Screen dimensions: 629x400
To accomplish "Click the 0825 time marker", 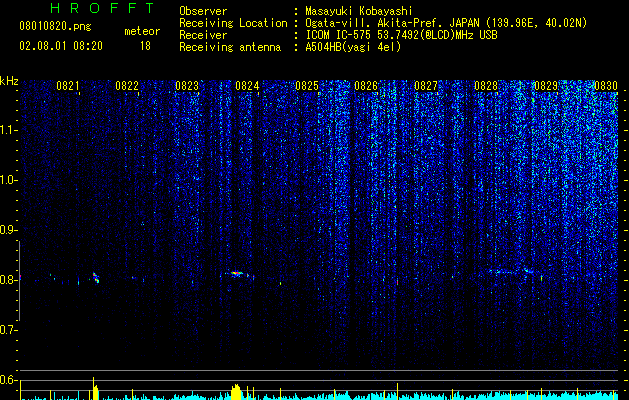I will point(307,86).
